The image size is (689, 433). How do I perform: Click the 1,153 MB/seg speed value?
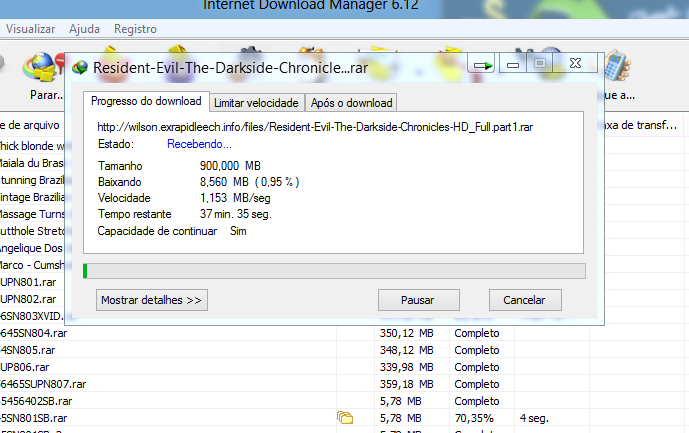pyautogui.click(x=235, y=198)
